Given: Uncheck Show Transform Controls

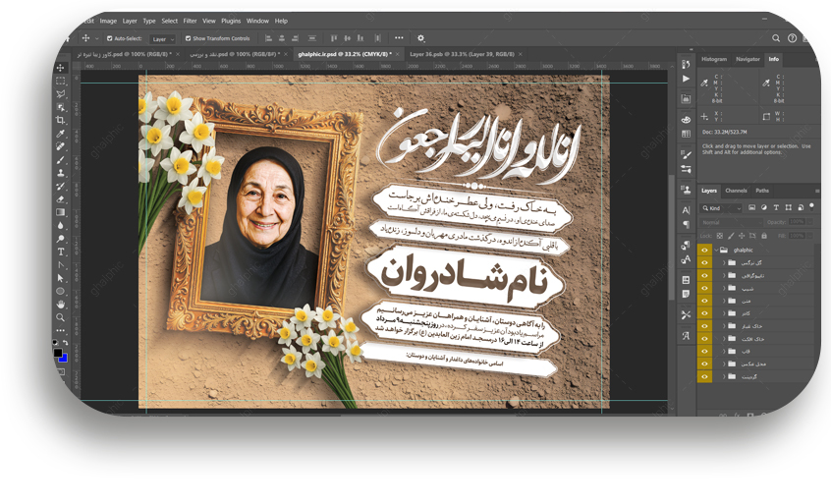Looking at the screenshot, I should [x=189, y=38].
